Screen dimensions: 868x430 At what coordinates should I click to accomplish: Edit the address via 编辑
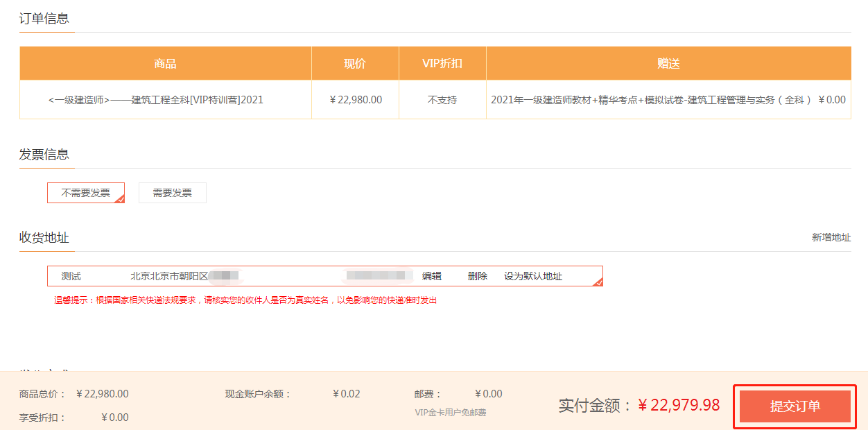pyautogui.click(x=431, y=276)
